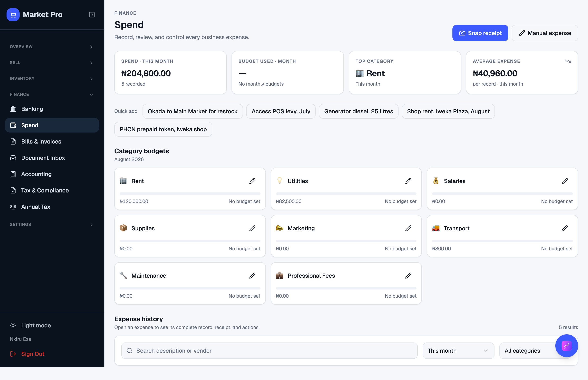Edit the Professional Fees budget pencil
588x380 pixels.
click(x=408, y=275)
